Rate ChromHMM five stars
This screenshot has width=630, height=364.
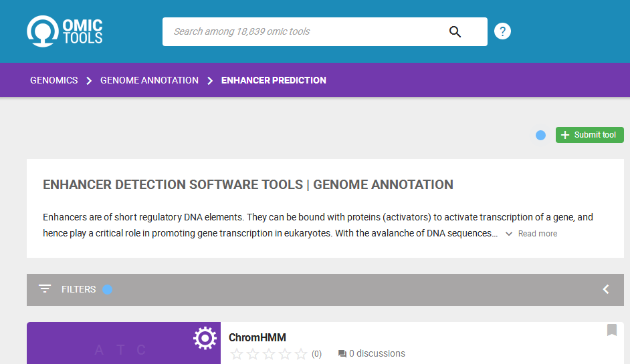click(301, 354)
